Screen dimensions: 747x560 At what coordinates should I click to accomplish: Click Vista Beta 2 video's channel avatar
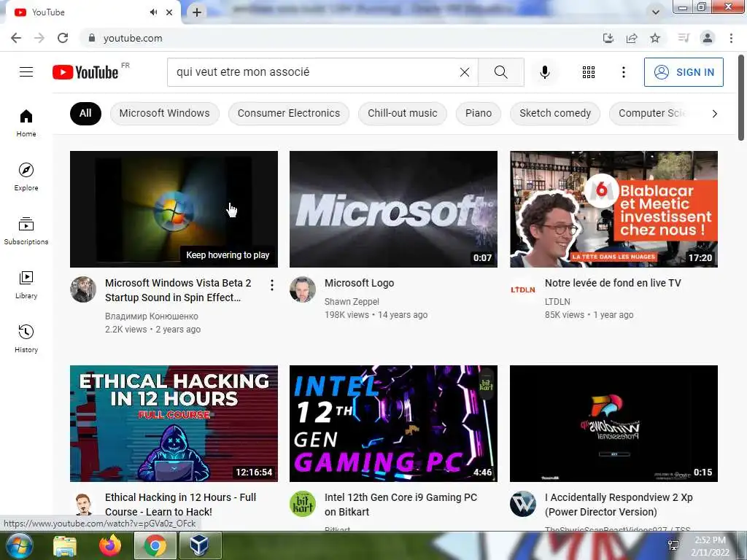[x=83, y=289]
